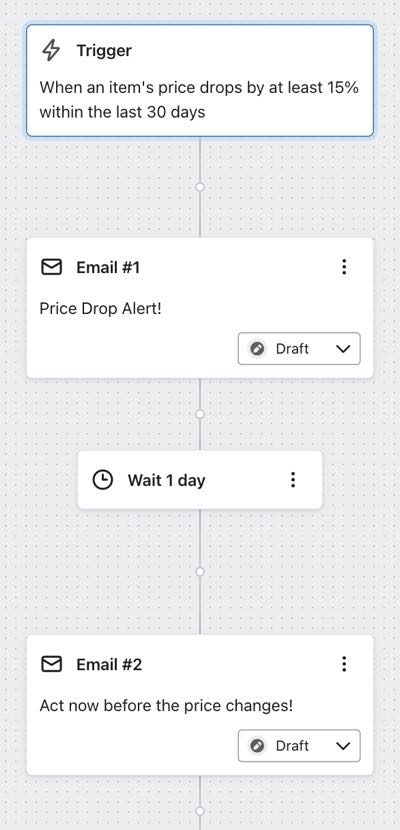Expand the Draft status dropdown for Email #2
Image resolution: width=400 pixels, height=830 pixels.
[x=299, y=746]
